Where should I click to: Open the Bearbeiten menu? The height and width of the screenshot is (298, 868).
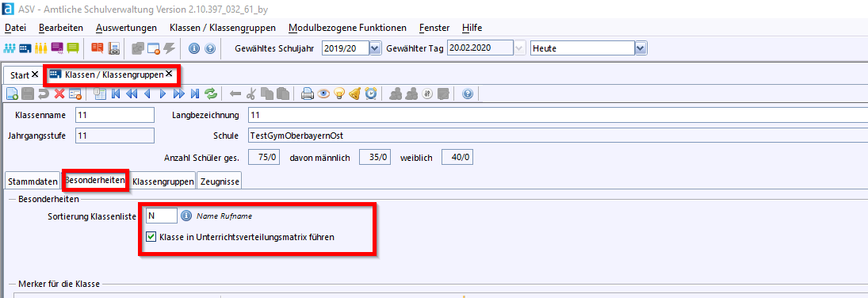(61, 28)
